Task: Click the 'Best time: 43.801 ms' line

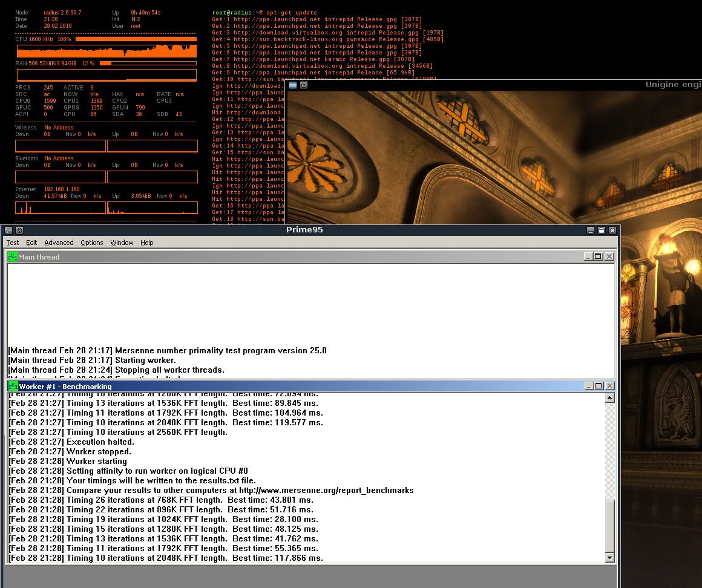Action: (161, 500)
